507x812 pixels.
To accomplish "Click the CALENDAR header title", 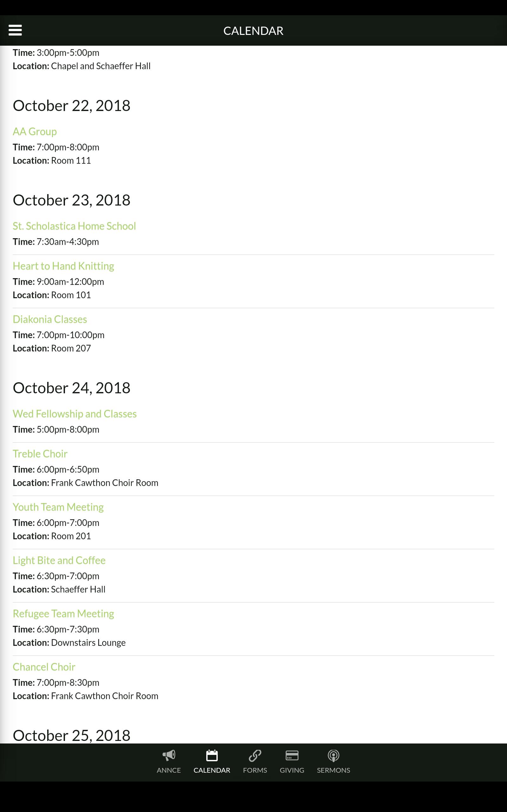I will (x=253, y=31).
